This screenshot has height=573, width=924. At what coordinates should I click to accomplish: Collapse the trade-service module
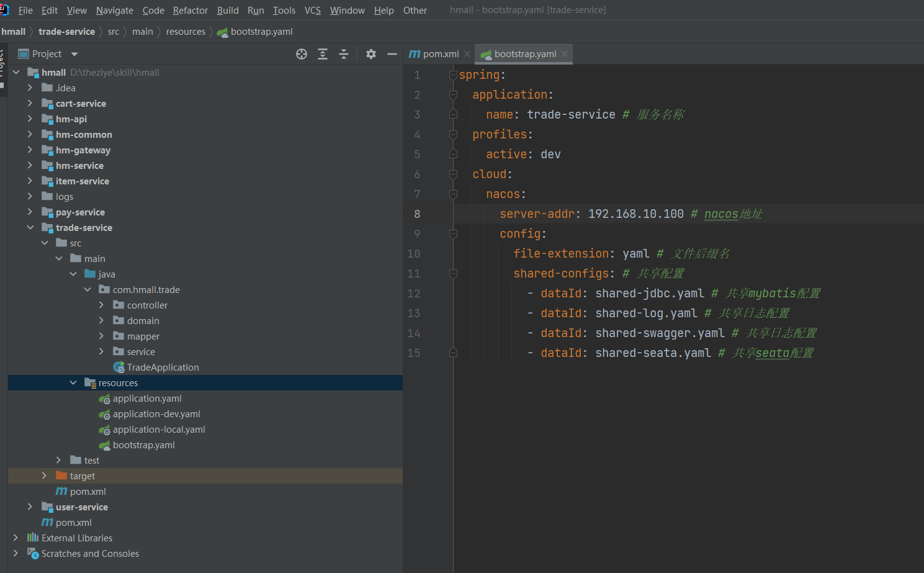30,227
